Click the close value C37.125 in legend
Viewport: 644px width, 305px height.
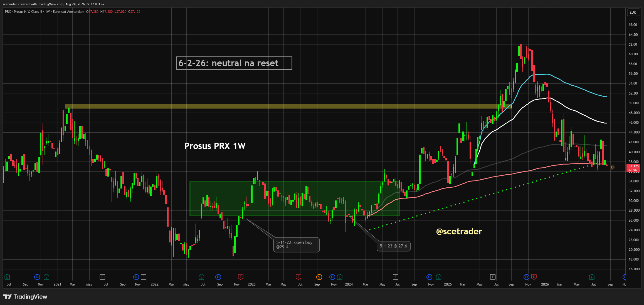[134, 12]
